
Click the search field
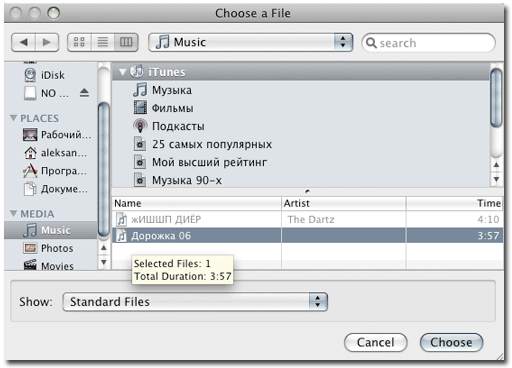click(428, 43)
